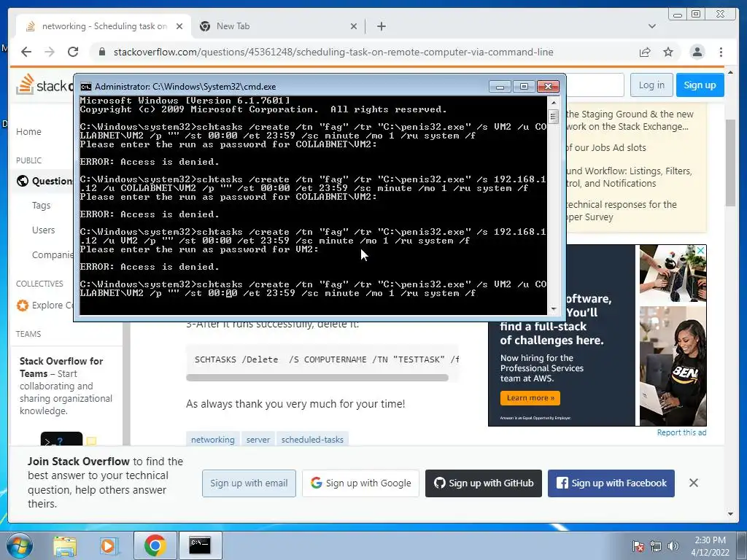Click the Sign up button
This screenshot has height=560, width=747.
(700, 85)
